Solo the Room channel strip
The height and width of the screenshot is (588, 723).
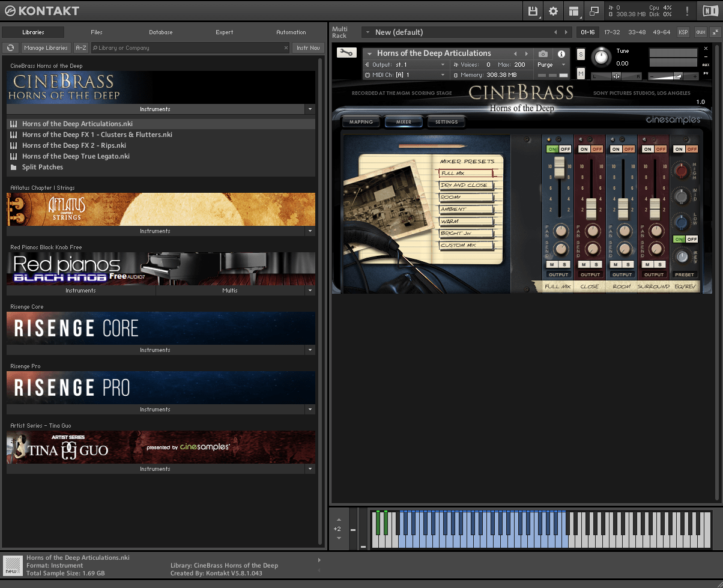tap(628, 264)
